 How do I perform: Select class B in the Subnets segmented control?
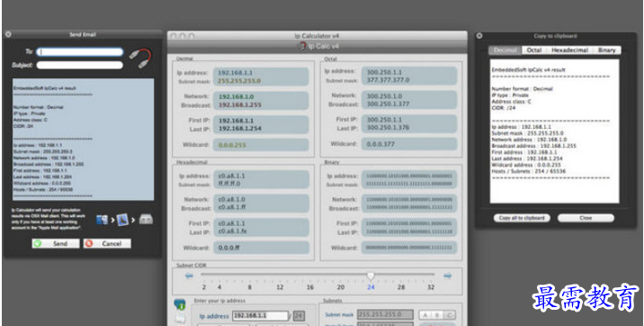pos(437,315)
